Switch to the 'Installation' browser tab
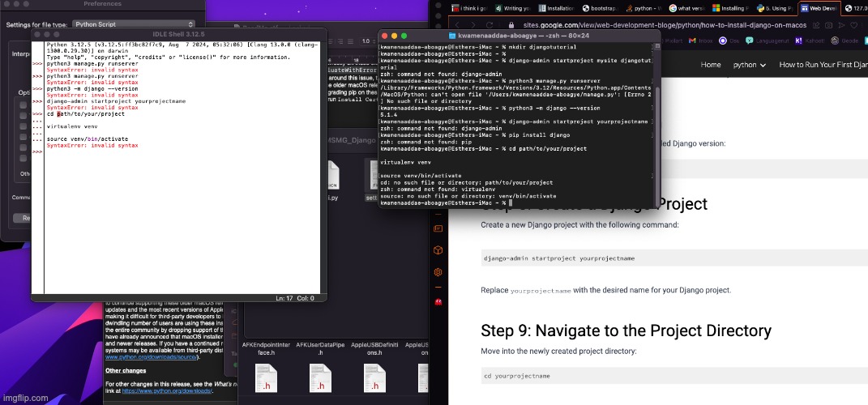This screenshot has width=868, height=405. pos(556,8)
